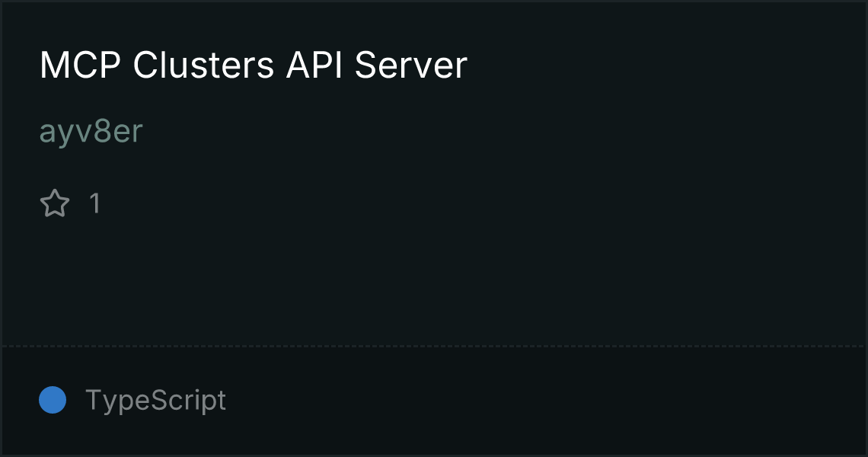
Task: Click the letters "ay" of the author name
Action: click(x=54, y=134)
